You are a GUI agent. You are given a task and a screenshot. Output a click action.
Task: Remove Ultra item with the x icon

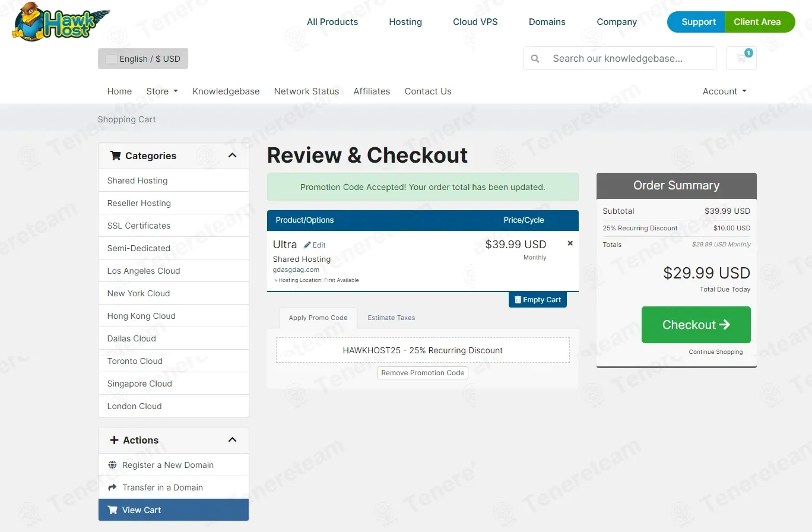point(570,243)
